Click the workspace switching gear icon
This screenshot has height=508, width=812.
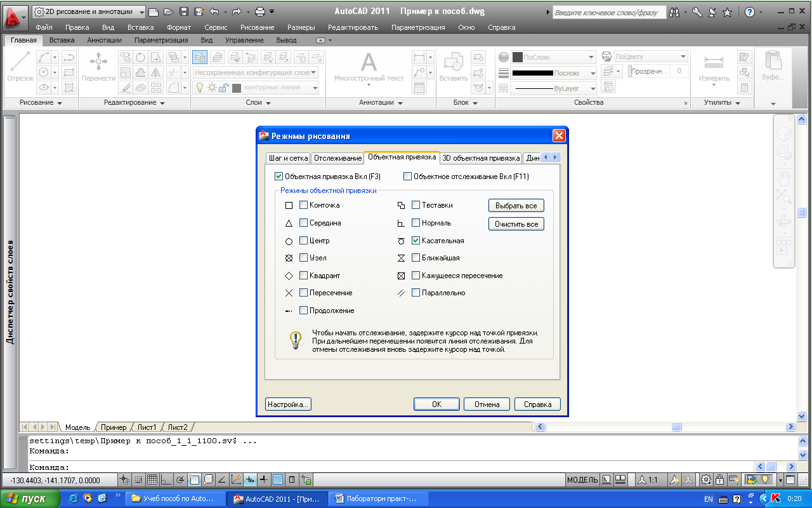(706, 479)
